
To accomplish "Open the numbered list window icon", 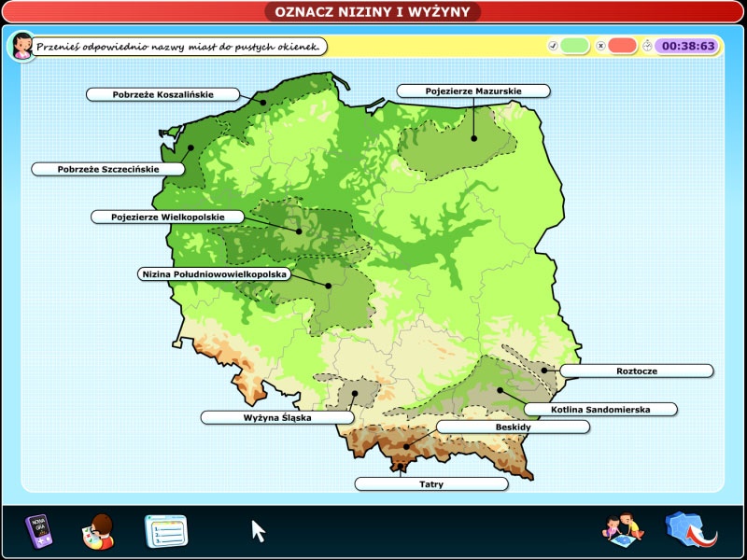I will click(x=165, y=531).
